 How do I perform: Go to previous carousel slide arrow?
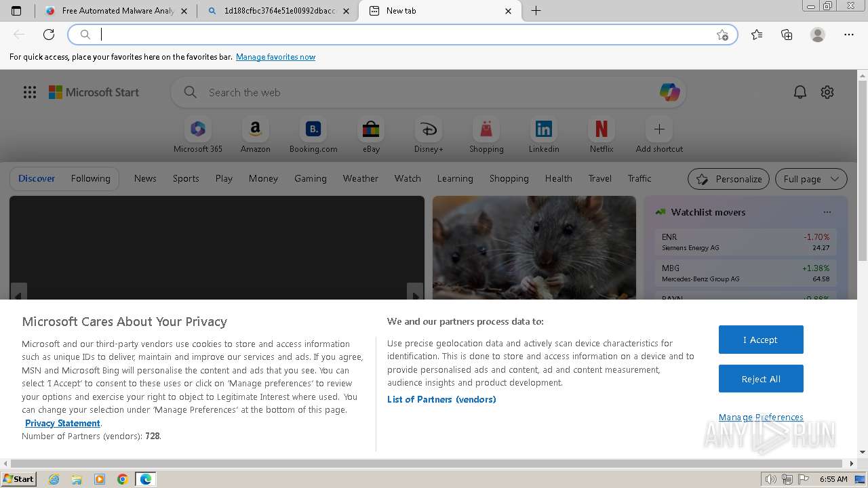pos(18,292)
